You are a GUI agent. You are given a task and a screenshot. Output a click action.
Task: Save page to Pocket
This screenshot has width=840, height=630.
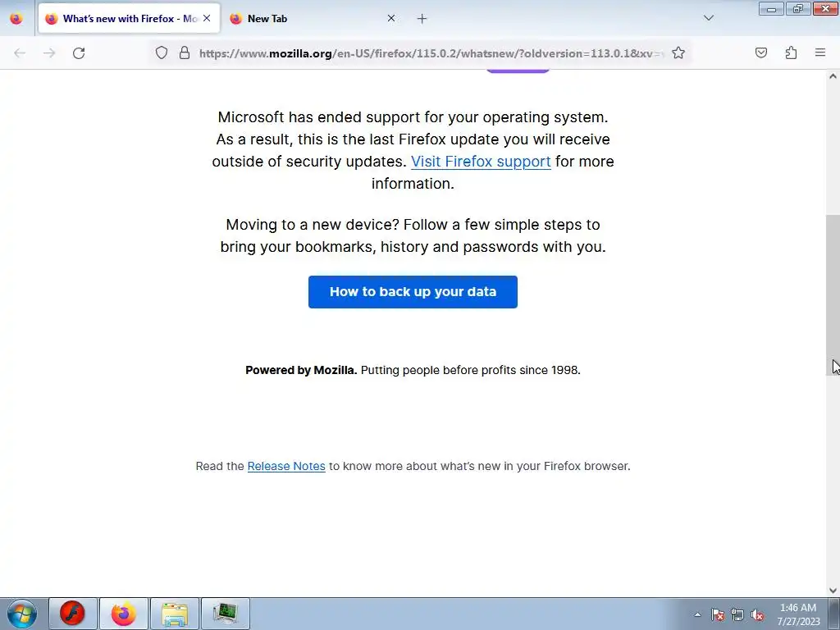click(760, 52)
